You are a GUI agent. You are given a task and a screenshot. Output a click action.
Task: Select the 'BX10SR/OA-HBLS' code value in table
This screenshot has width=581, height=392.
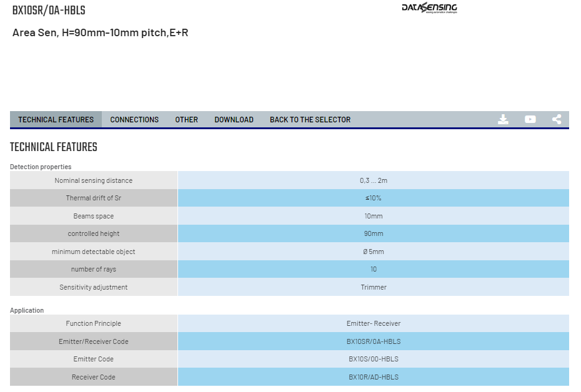coord(374,341)
